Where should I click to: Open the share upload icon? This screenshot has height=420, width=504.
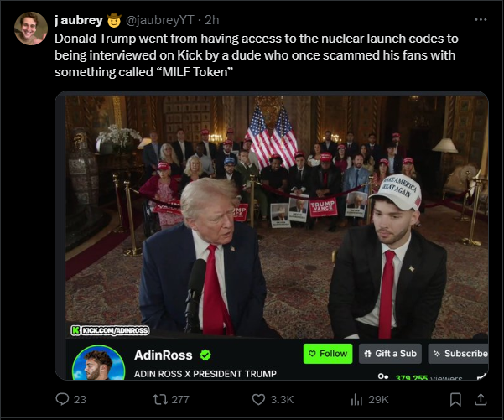tap(481, 399)
